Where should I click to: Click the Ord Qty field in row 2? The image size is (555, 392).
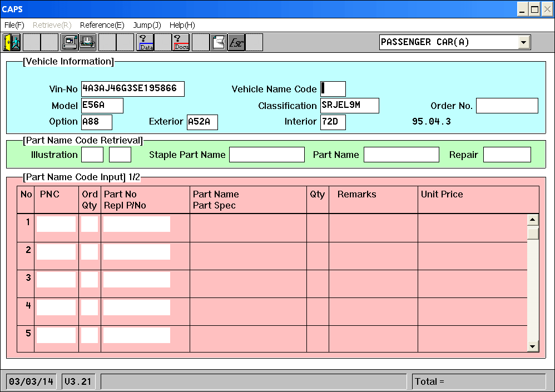(90, 252)
